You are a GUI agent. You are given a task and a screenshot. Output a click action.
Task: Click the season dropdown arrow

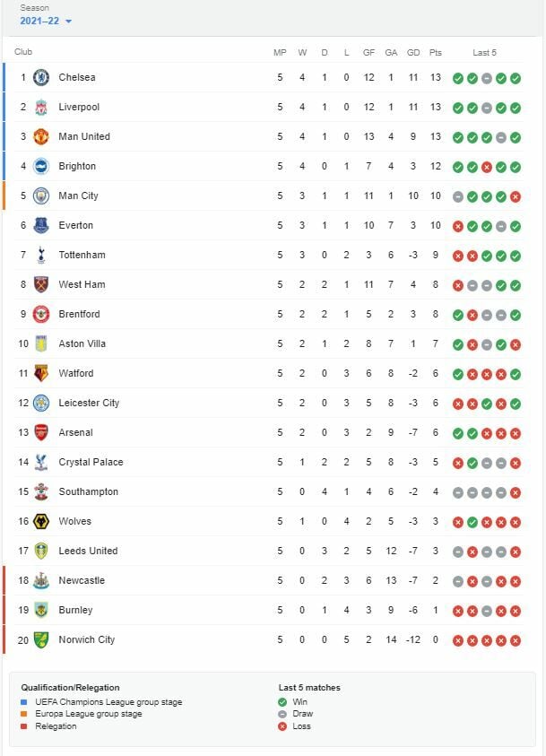tap(69, 22)
